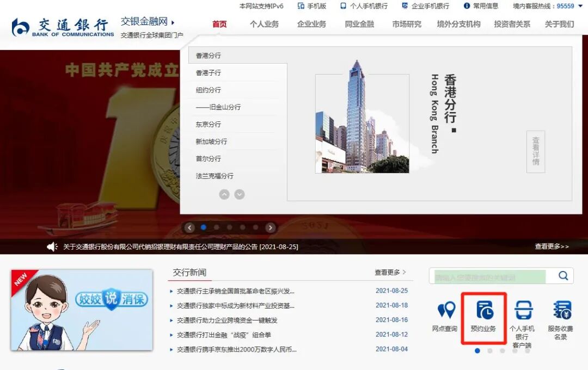Select the fourth banner carousel dot
Image resolution: width=588 pixels, height=370 pixels.
(243, 227)
